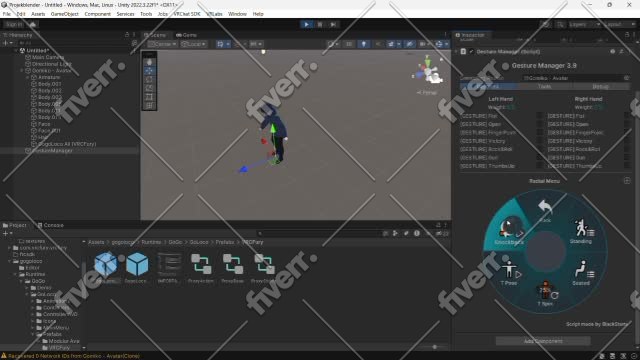640x360 pixels.
Task: Open the Debug tab in Gesture Manager
Action: point(600,87)
